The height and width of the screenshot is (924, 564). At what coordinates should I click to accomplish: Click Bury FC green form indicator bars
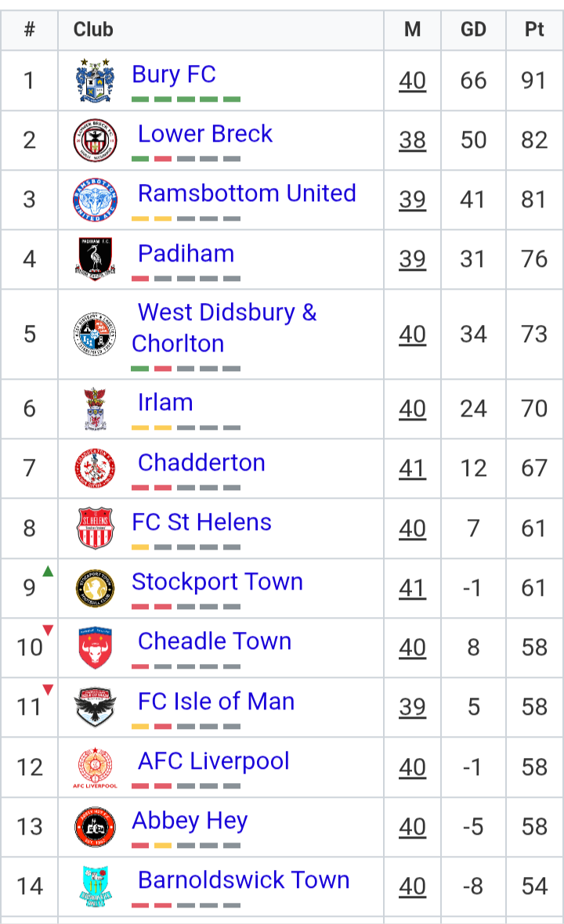186,99
